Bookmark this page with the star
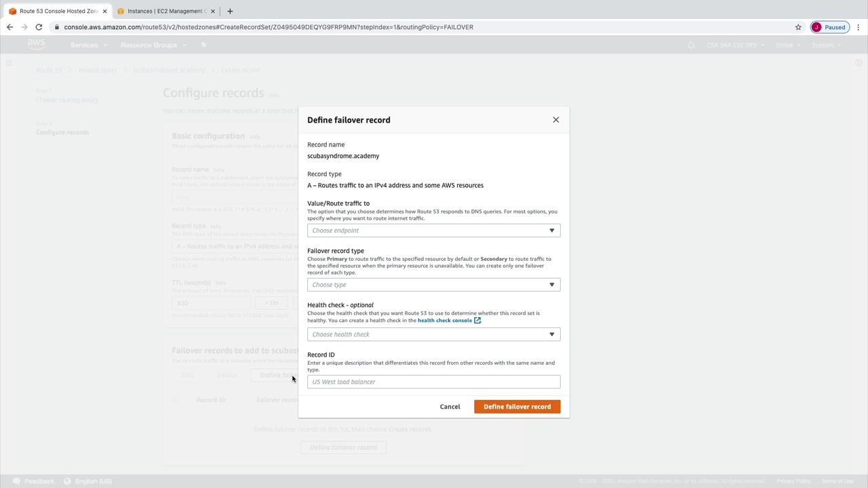Screen dimensions: 868x488 point(798,27)
